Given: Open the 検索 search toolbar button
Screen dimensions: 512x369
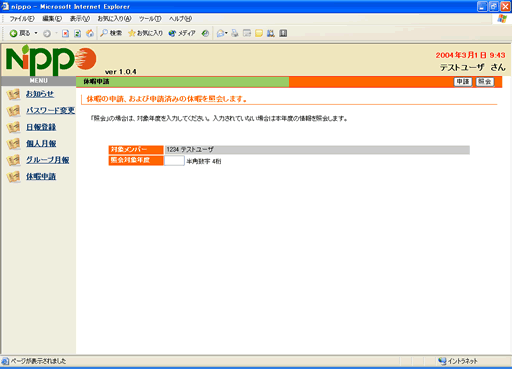Looking at the screenshot, I should tap(111, 33).
